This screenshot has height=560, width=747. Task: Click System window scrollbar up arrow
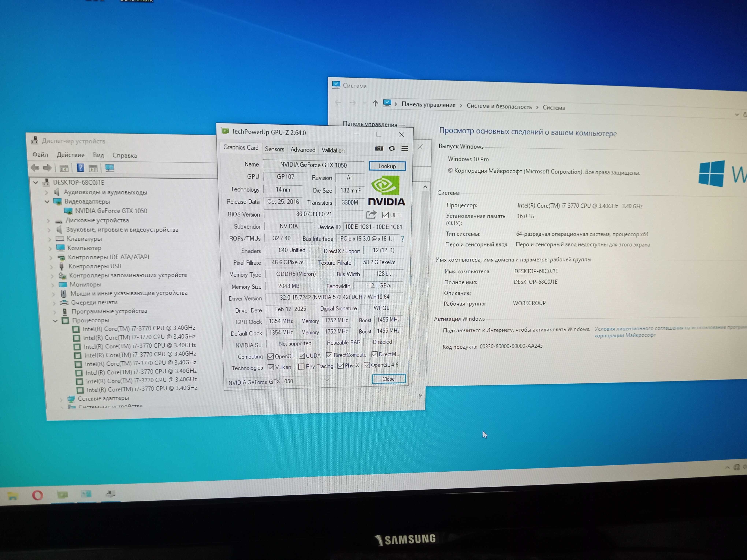(425, 187)
